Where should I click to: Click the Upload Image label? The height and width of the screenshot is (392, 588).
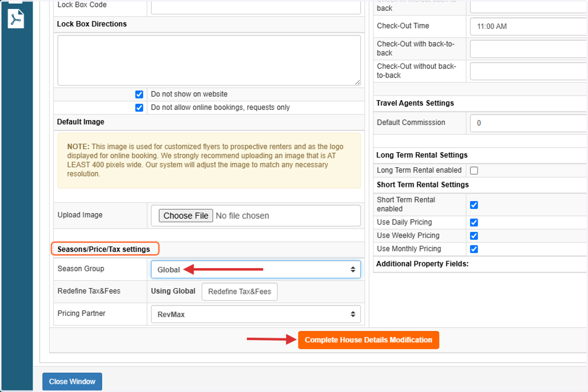[x=80, y=215]
